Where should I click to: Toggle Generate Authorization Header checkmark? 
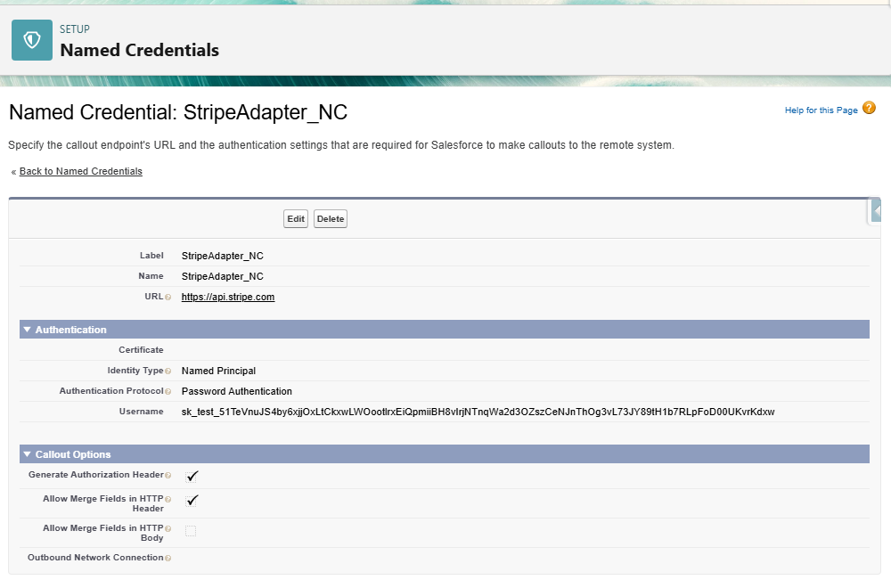point(192,476)
